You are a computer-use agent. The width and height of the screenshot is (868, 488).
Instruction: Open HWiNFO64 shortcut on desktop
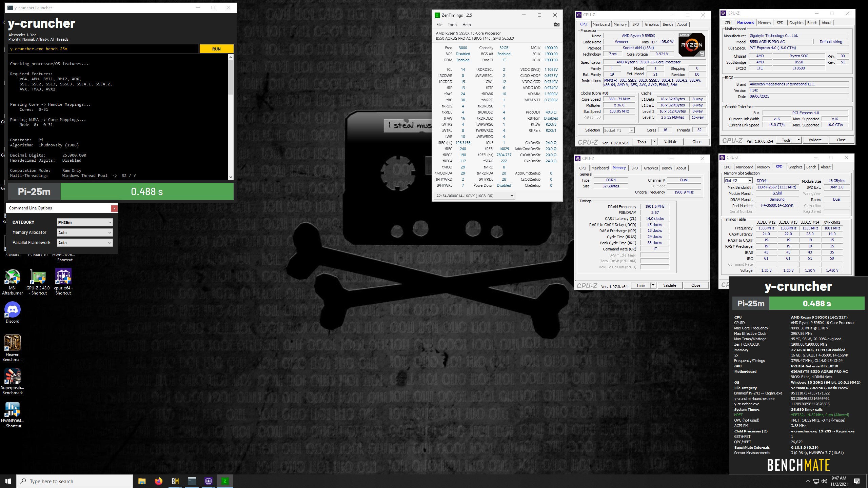pyautogui.click(x=13, y=414)
